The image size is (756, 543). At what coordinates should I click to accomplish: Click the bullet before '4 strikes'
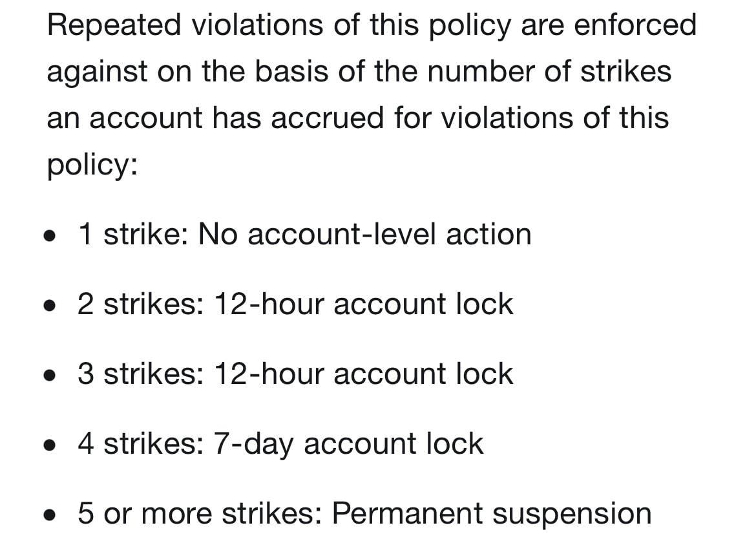pyautogui.click(x=50, y=445)
